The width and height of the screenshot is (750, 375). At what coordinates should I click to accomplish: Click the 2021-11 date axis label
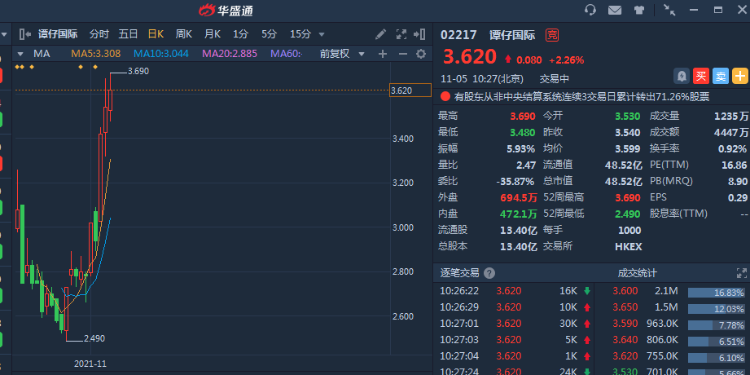pyautogui.click(x=90, y=364)
